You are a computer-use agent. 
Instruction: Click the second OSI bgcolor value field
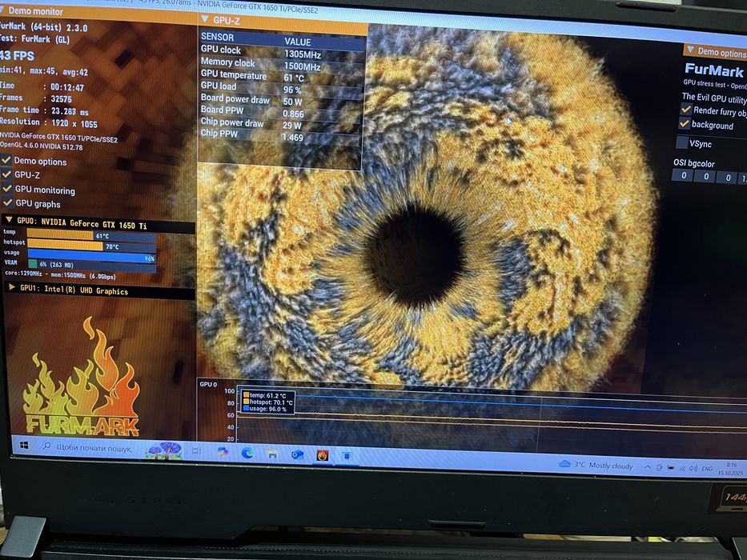coord(706,176)
